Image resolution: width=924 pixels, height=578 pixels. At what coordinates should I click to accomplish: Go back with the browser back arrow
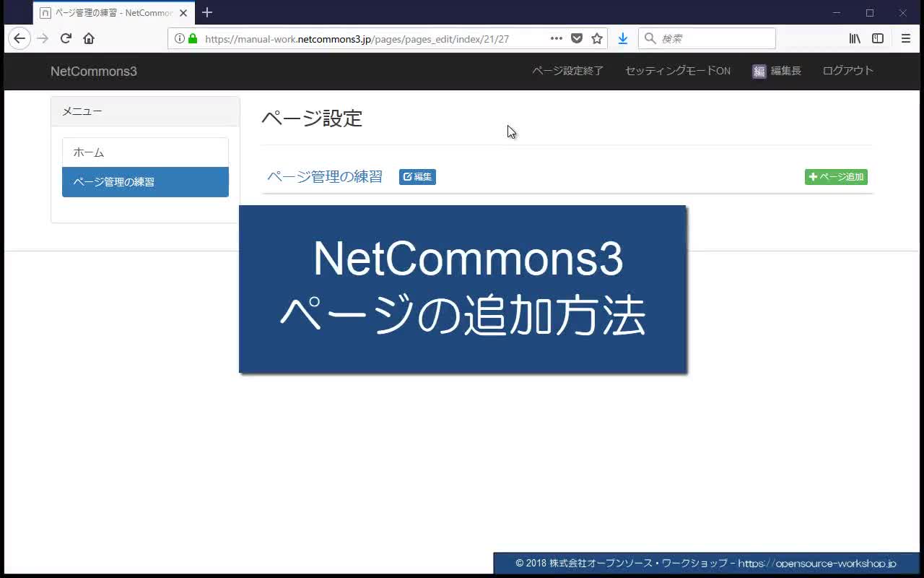(x=19, y=38)
